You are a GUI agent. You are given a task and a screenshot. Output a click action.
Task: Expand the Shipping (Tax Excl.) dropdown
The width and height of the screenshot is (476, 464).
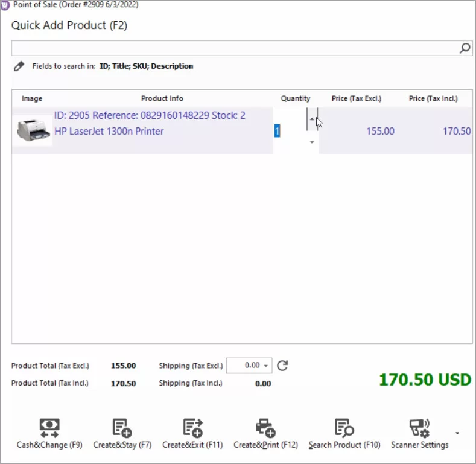[x=265, y=366]
